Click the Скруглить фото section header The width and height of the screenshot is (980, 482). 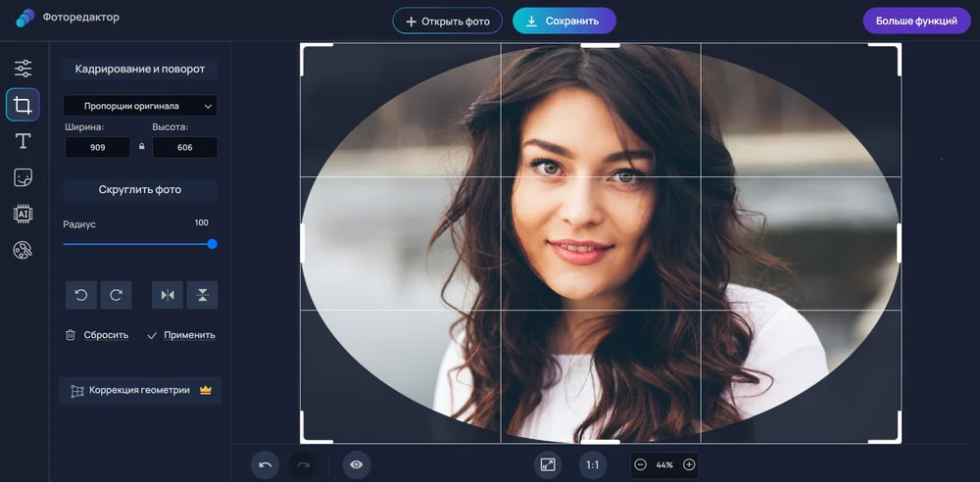(x=140, y=190)
